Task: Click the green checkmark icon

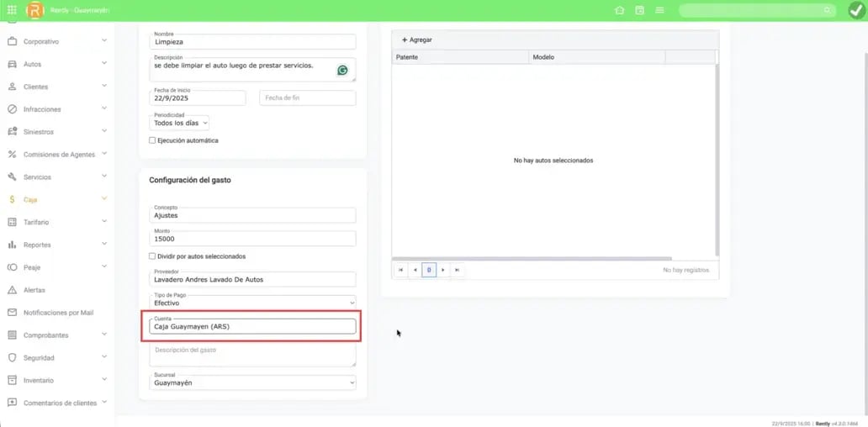Action: [855, 10]
